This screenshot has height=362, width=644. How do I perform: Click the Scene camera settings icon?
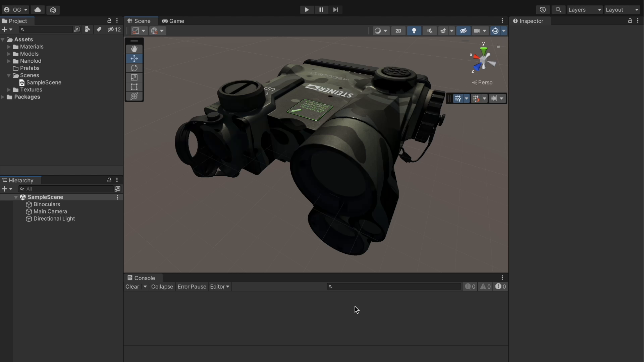coord(477,31)
